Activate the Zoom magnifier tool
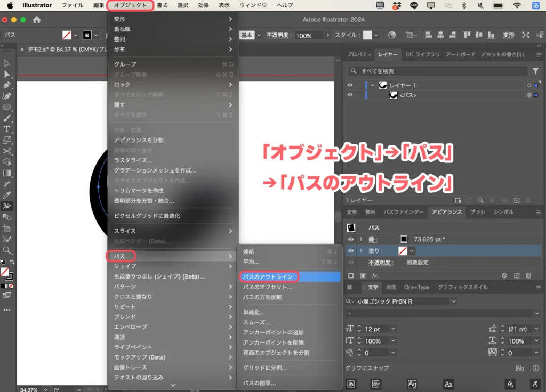The height and width of the screenshot is (392, 546). [7, 250]
